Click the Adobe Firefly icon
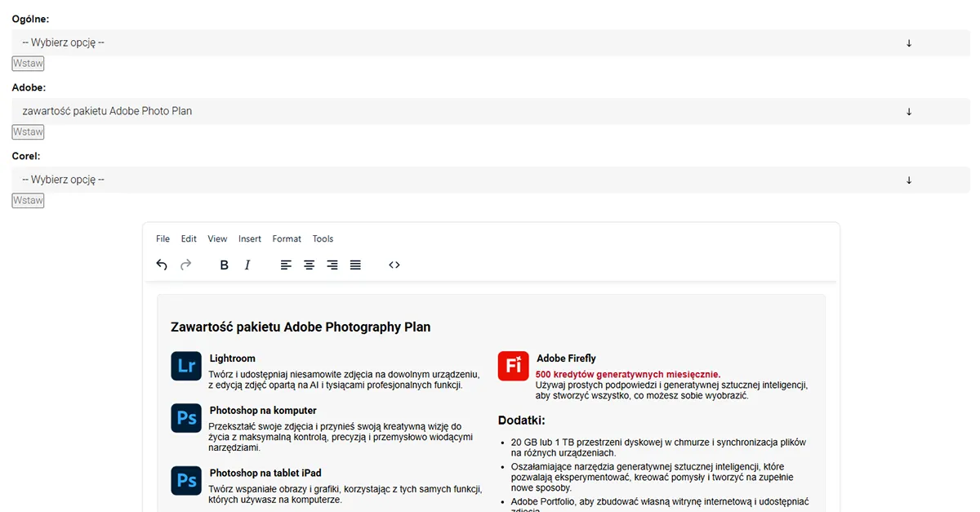The height and width of the screenshot is (512, 980). pos(514,366)
